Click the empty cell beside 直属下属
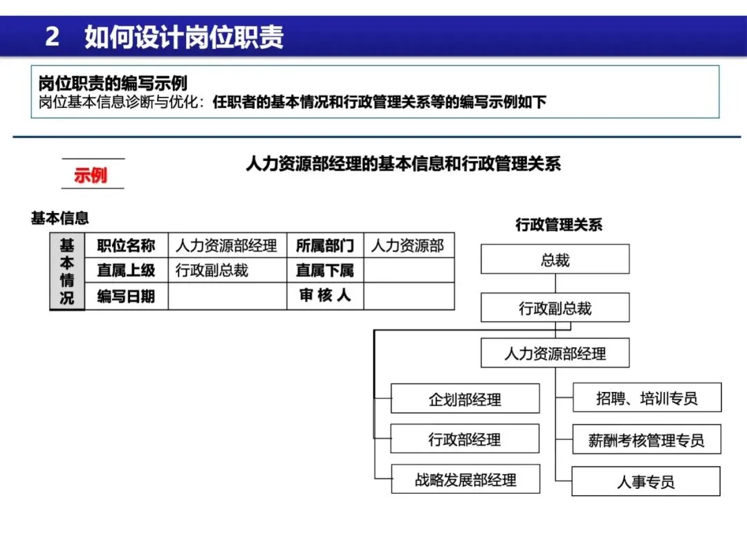 [x=409, y=270]
